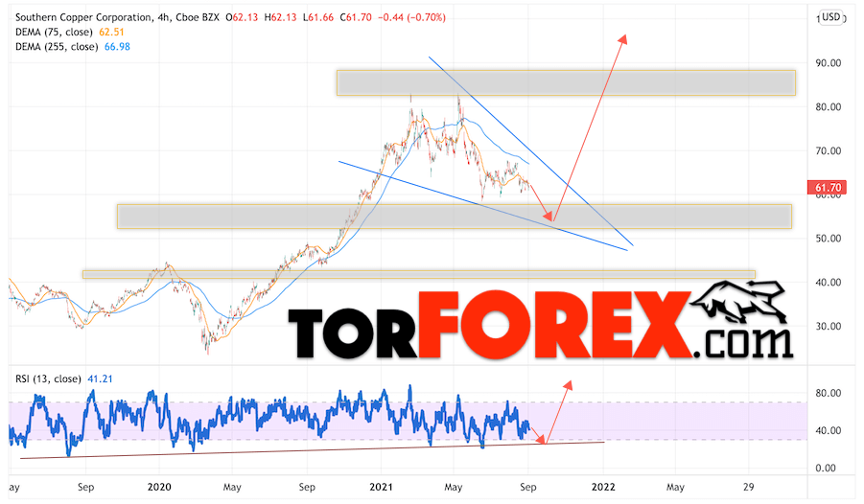
Task: Click the RSI axis 0.00 label
Action: coord(826,469)
